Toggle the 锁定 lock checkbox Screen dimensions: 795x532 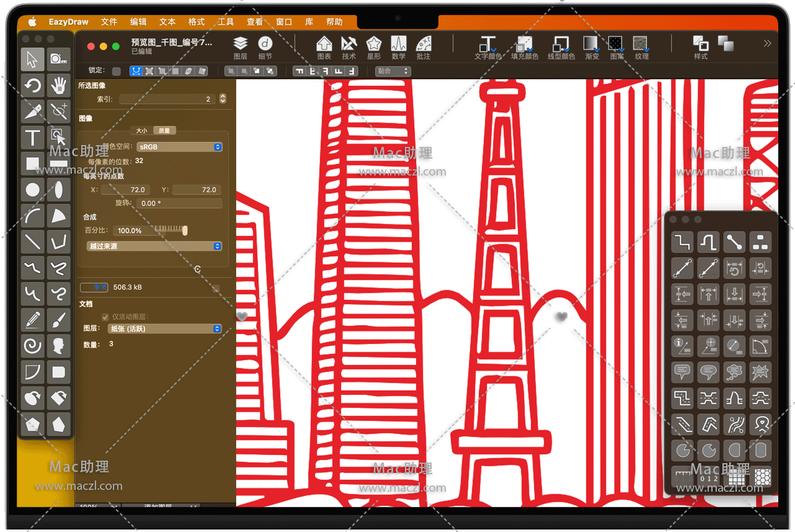point(117,71)
